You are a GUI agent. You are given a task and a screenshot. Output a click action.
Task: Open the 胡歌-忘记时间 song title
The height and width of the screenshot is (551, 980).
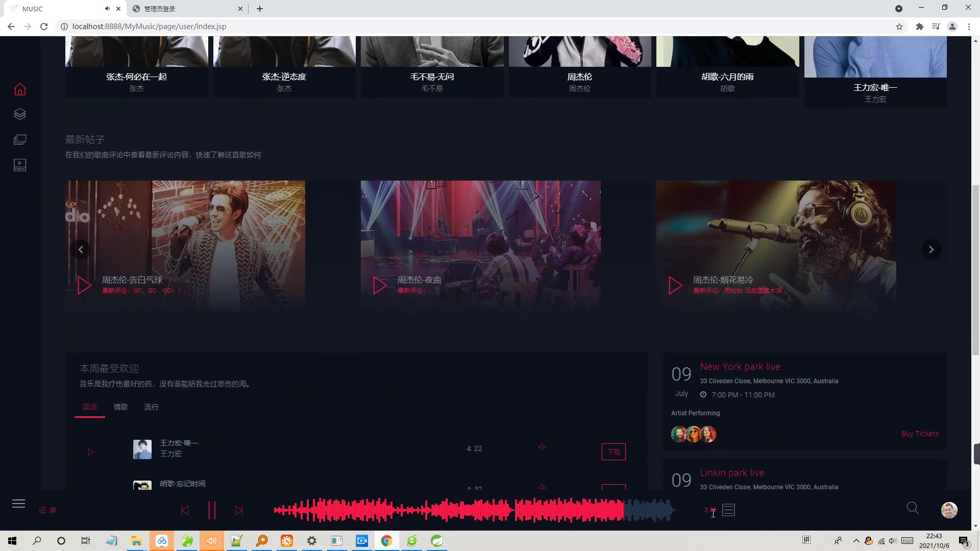(x=183, y=484)
